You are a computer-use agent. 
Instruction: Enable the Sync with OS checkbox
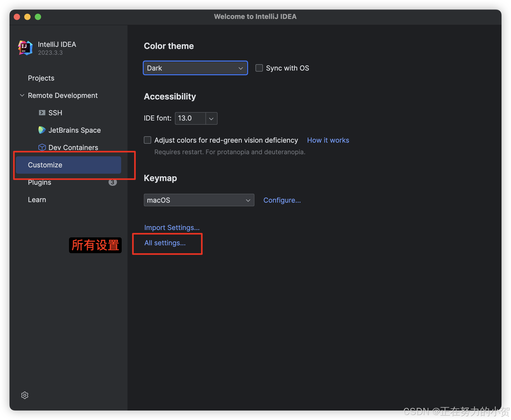point(259,68)
